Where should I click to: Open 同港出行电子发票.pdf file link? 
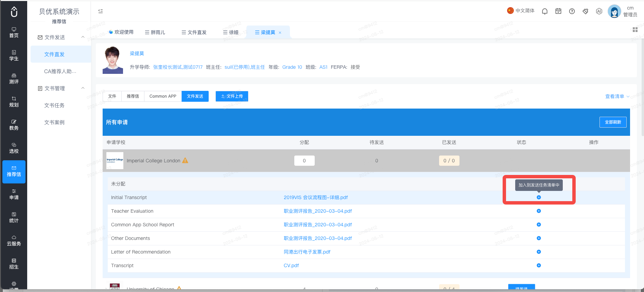pos(307,252)
